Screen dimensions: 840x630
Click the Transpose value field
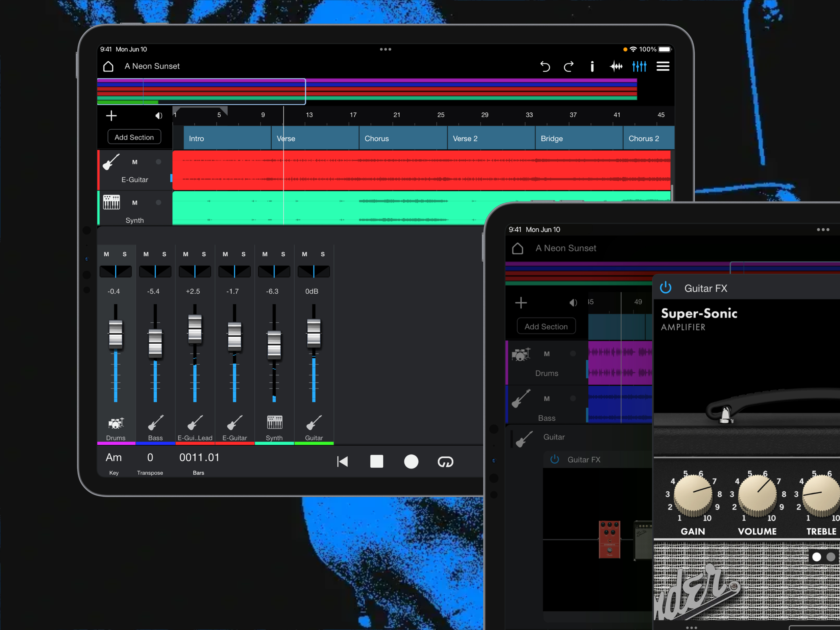point(150,457)
